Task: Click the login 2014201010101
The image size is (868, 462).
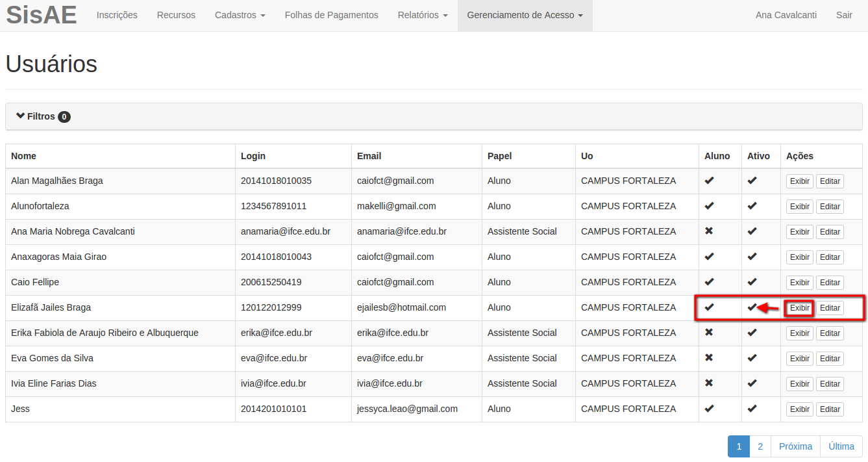Action: tap(273, 409)
